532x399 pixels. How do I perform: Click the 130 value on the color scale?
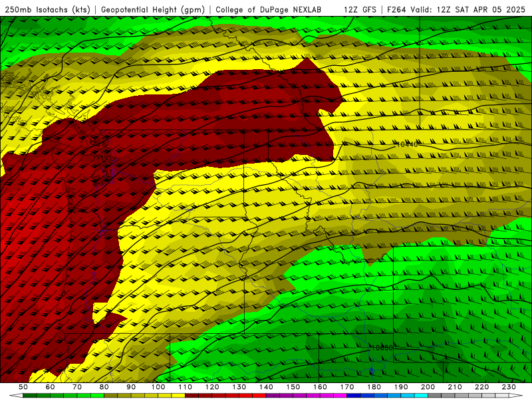(239, 387)
